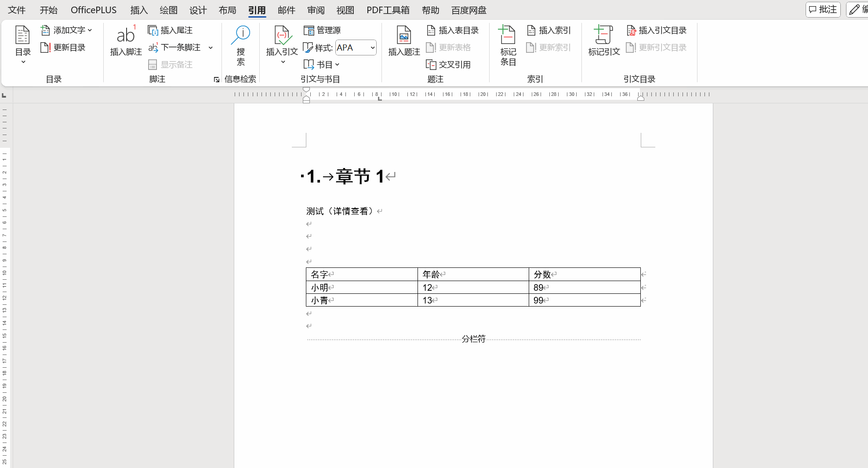Open the footnote group dialog launcher
The width and height of the screenshot is (868, 468).
[216, 80]
